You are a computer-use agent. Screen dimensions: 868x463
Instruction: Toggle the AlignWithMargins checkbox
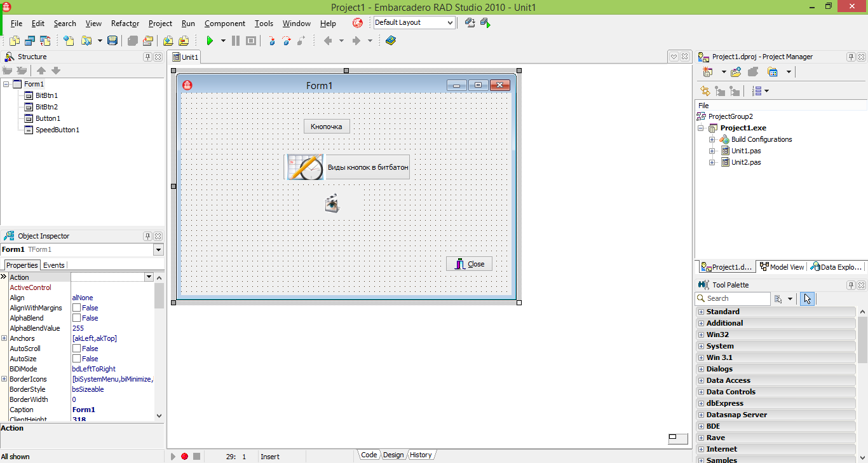(76, 308)
